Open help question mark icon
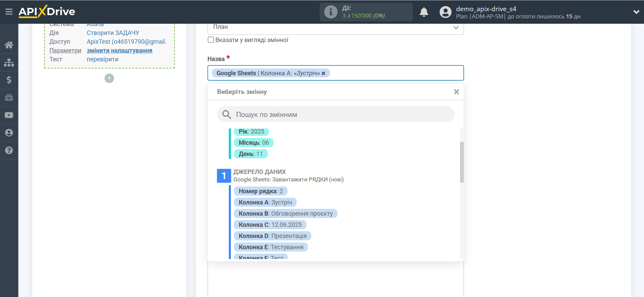 click(x=9, y=150)
